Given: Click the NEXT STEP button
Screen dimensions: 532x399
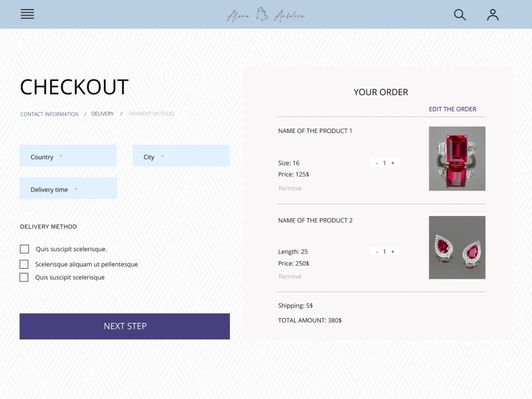Looking at the screenshot, I should click(x=124, y=326).
